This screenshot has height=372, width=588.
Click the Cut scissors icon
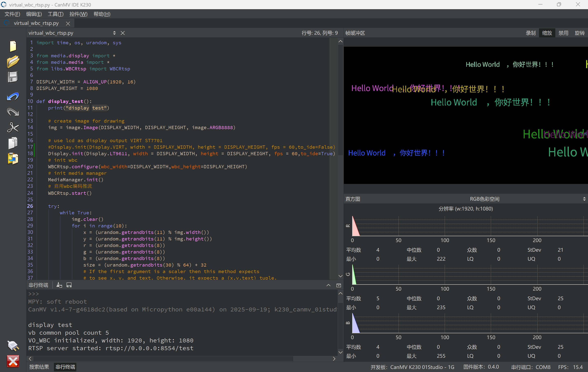pos(13,127)
